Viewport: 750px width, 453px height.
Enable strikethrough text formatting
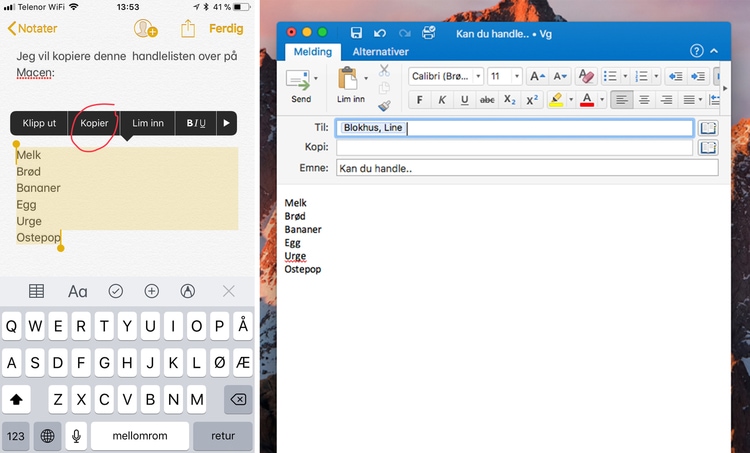(x=488, y=100)
